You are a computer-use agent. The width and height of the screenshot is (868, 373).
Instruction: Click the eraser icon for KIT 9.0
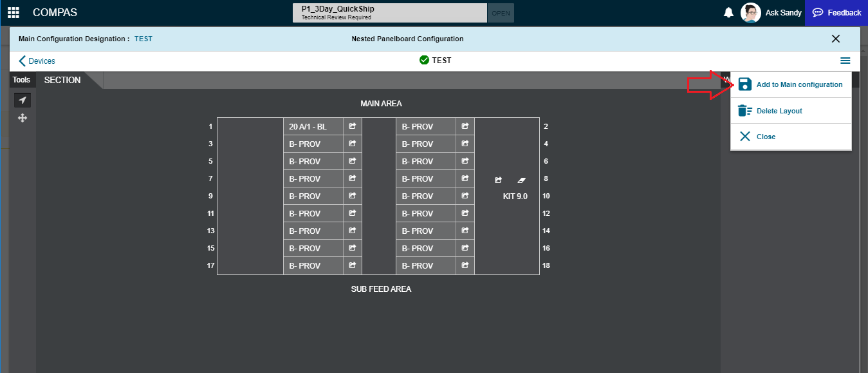pyautogui.click(x=521, y=180)
